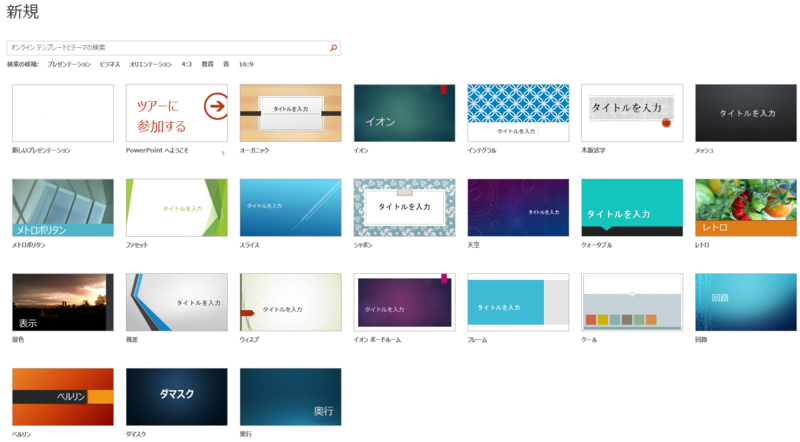The image size is (800, 442).
Task: Open the フレーム cyan theme thumbnail
Action: [x=518, y=302]
